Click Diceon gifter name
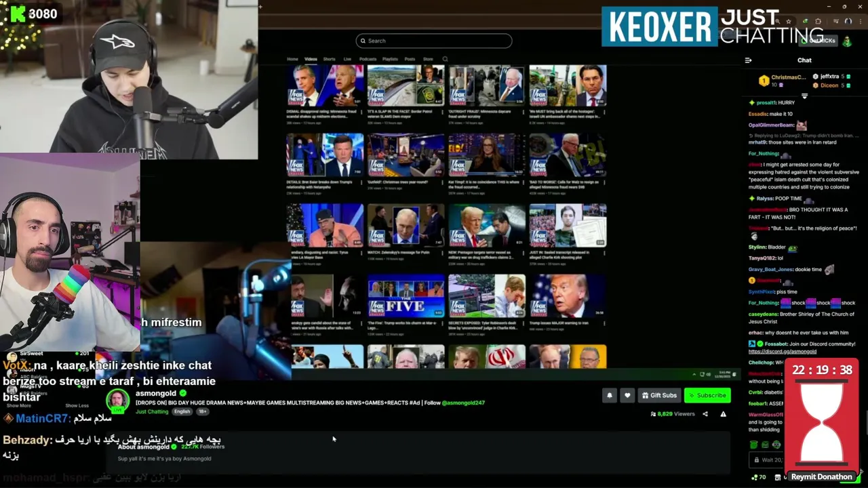This screenshot has width=868, height=488. (x=829, y=85)
